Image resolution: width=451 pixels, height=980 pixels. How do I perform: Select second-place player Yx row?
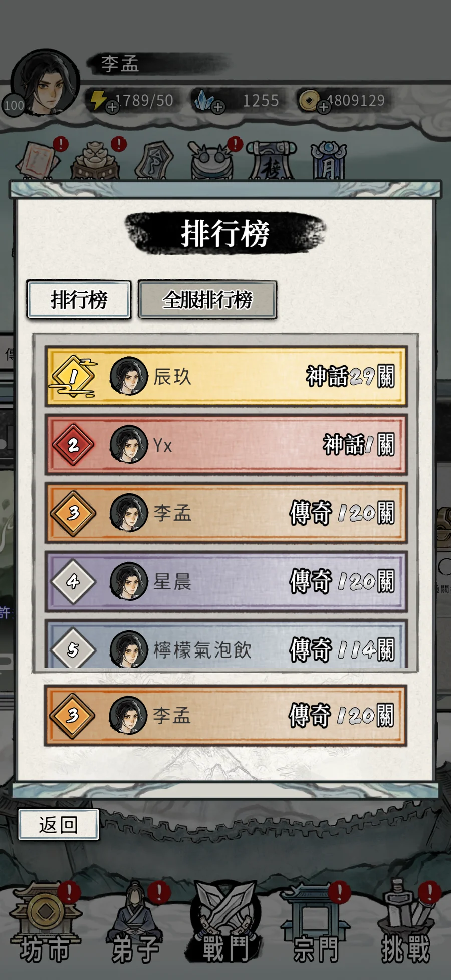pos(225,445)
